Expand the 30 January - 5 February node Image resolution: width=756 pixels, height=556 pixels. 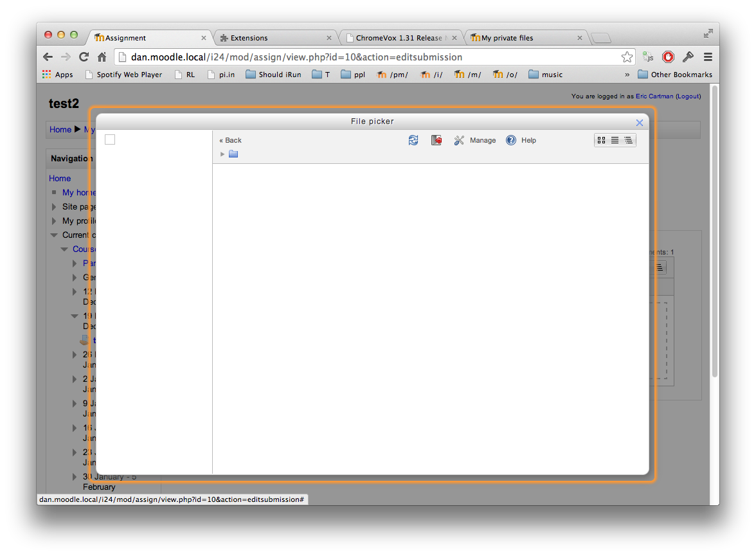[x=75, y=477]
